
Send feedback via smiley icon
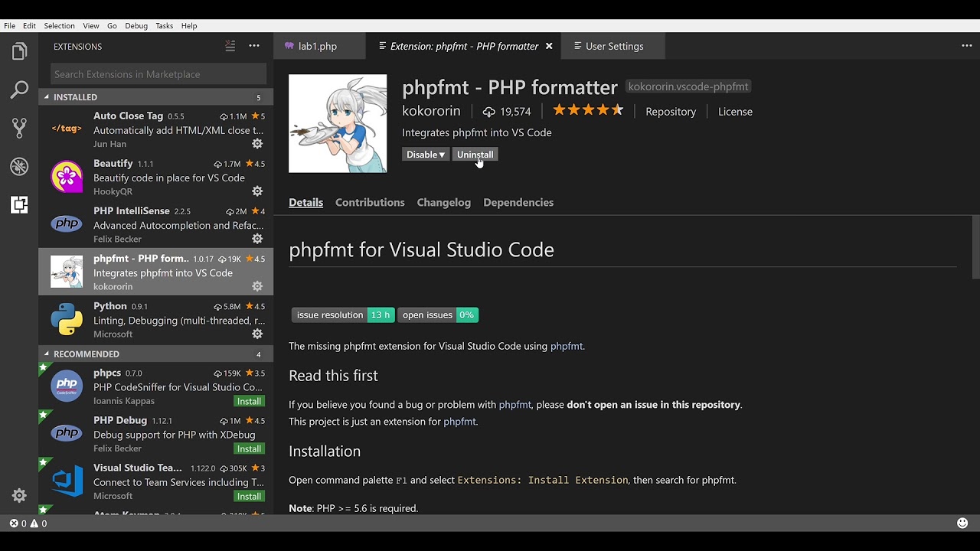pos(962,523)
